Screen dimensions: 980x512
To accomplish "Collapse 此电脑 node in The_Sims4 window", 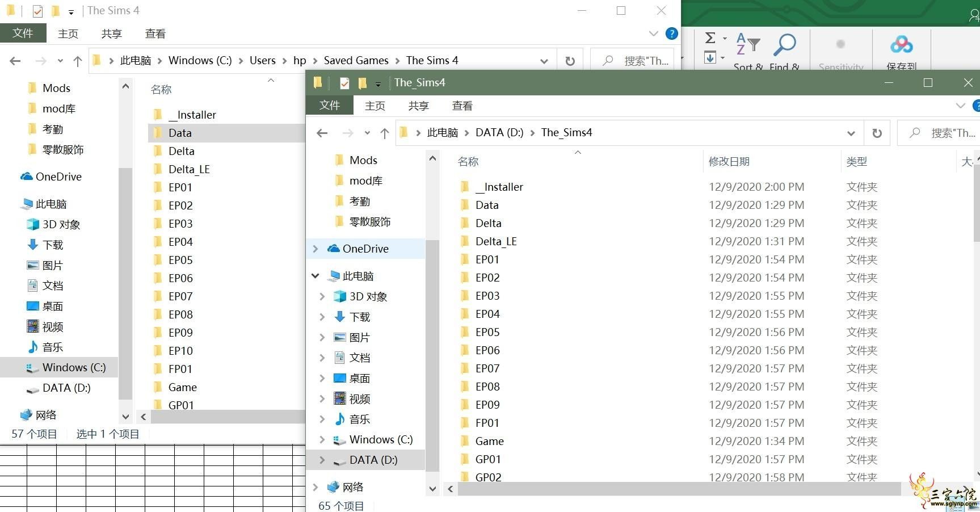I will pyautogui.click(x=316, y=276).
